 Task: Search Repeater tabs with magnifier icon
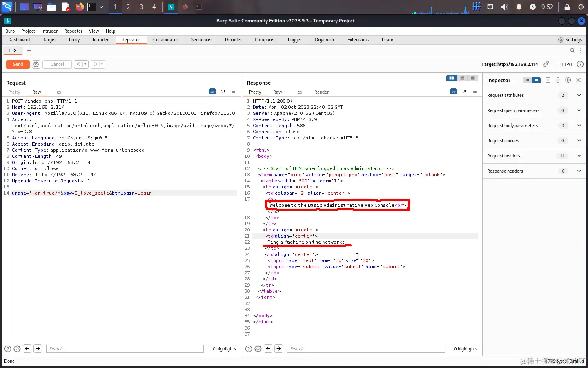click(x=572, y=50)
